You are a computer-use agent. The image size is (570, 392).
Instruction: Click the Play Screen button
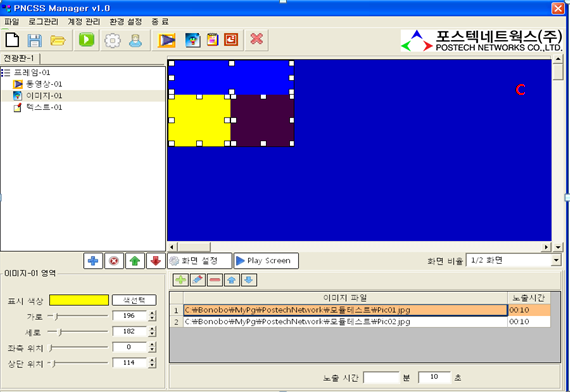266,261
